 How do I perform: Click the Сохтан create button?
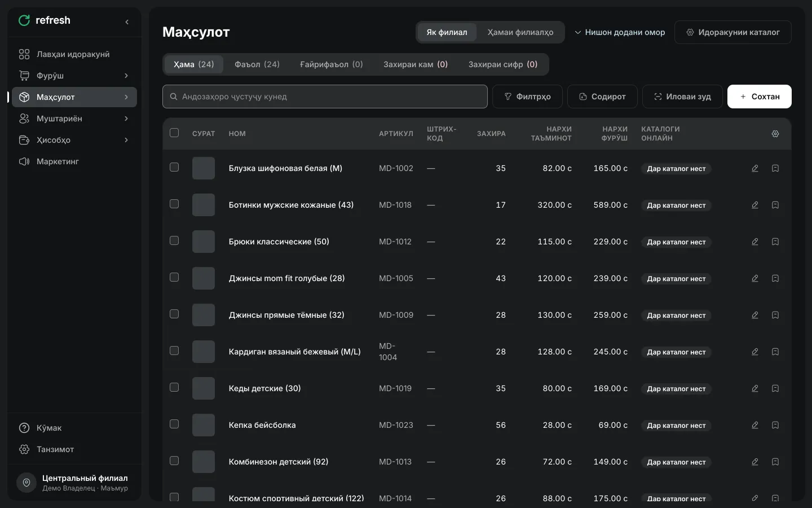[x=760, y=97]
